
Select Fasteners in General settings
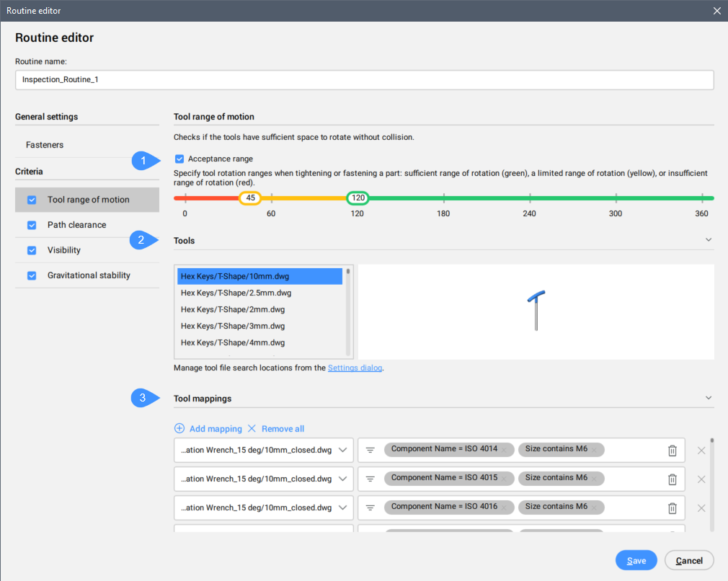click(x=45, y=145)
